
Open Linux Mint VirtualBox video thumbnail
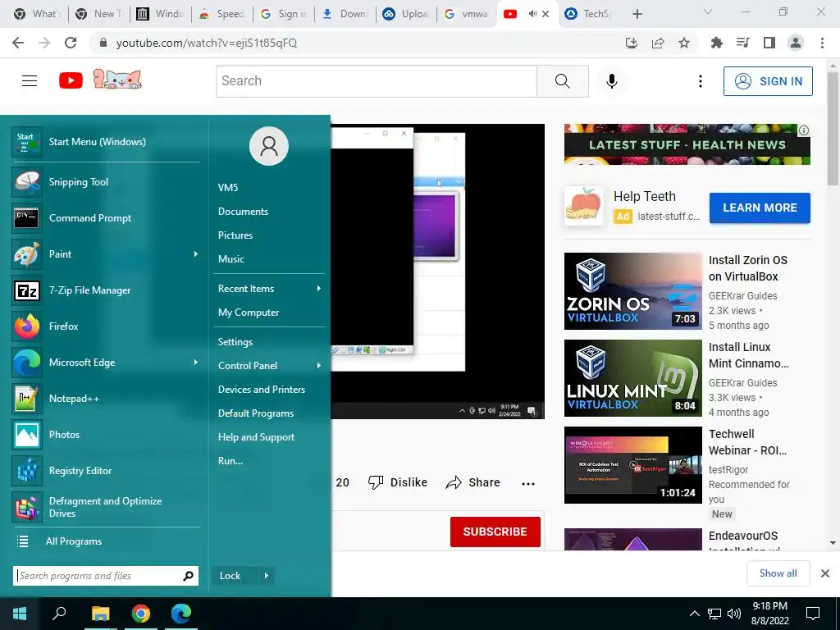click(632, 378)
